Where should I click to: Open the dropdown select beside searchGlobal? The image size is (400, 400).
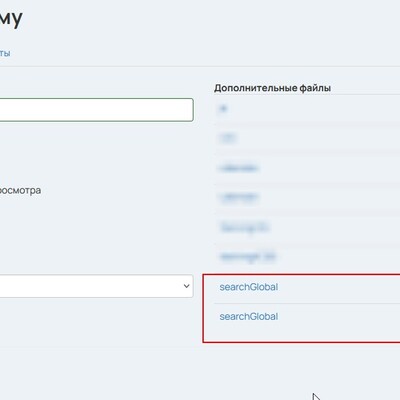[x=96, y=286]
